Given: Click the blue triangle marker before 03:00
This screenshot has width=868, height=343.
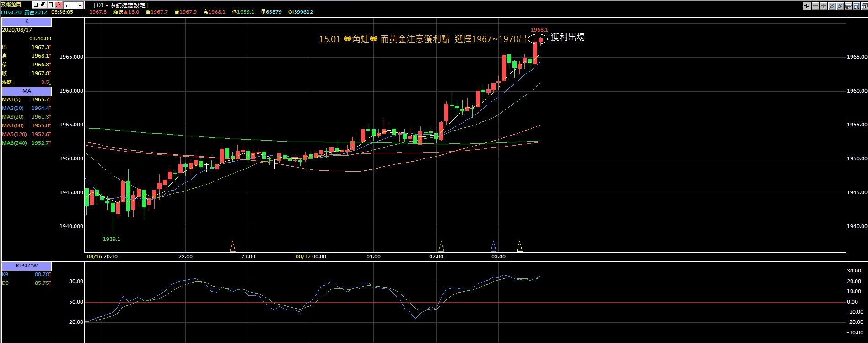Looking at the screenshot, I should pyautogui.click(x=493, y=246).
